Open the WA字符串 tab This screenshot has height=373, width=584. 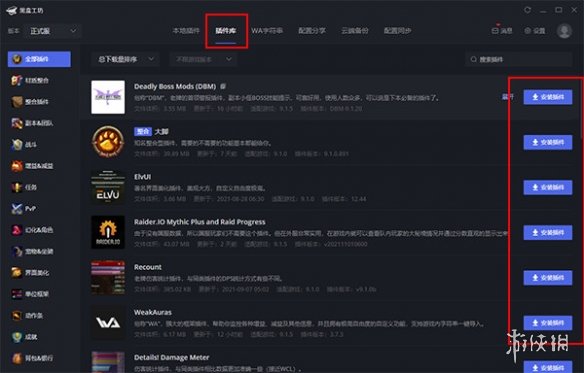click(x=267, y=31)
